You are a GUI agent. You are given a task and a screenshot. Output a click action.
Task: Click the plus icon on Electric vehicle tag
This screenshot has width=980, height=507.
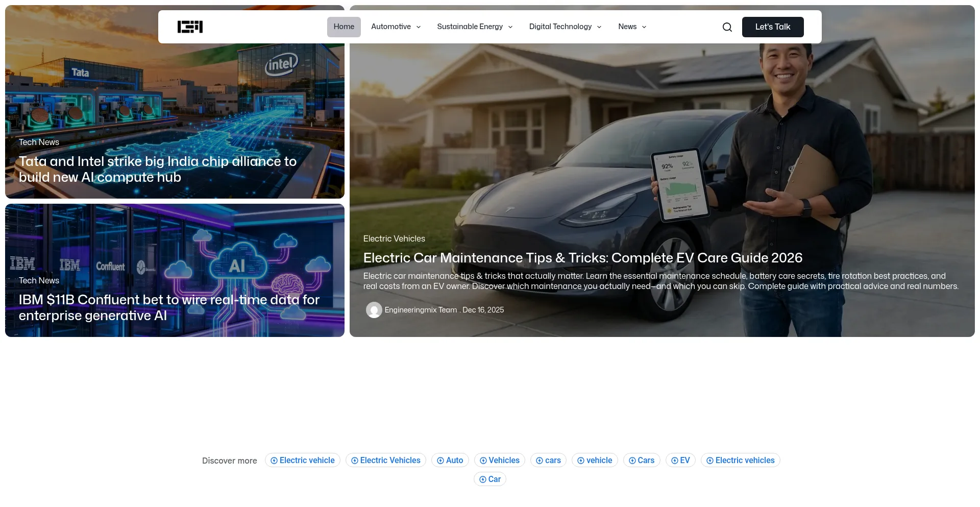point(274,461)
